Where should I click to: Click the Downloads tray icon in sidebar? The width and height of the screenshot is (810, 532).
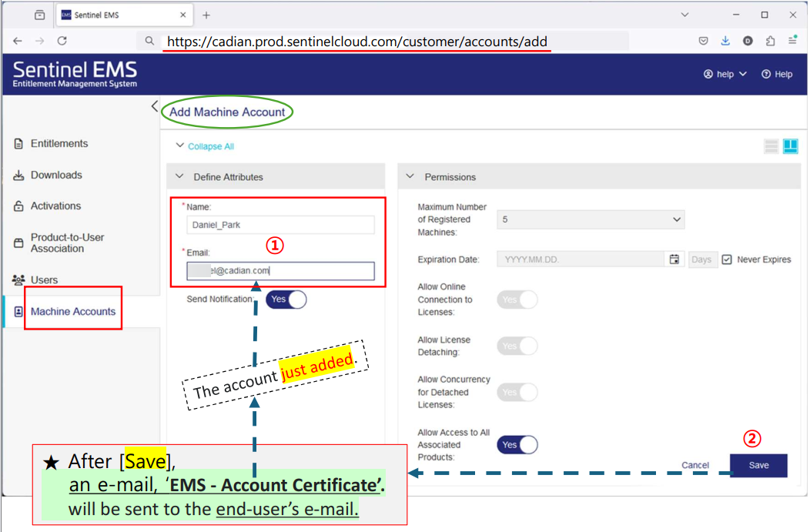tap(18, 175)
